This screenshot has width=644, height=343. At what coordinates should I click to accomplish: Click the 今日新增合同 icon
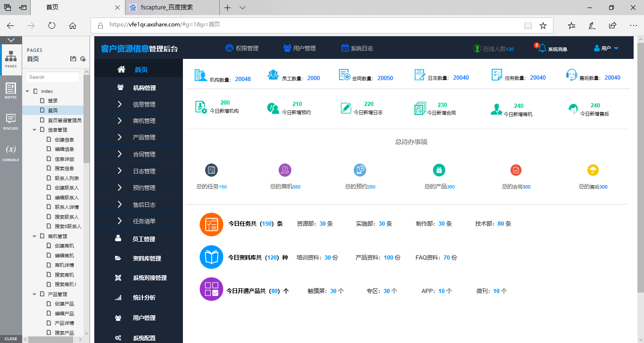tap(420, 108)
